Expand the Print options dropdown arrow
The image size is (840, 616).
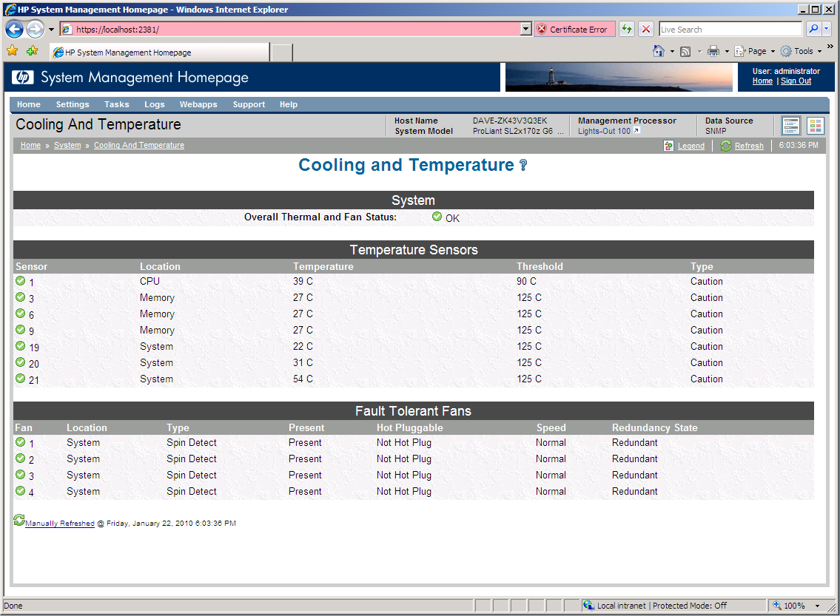(727, 51)
